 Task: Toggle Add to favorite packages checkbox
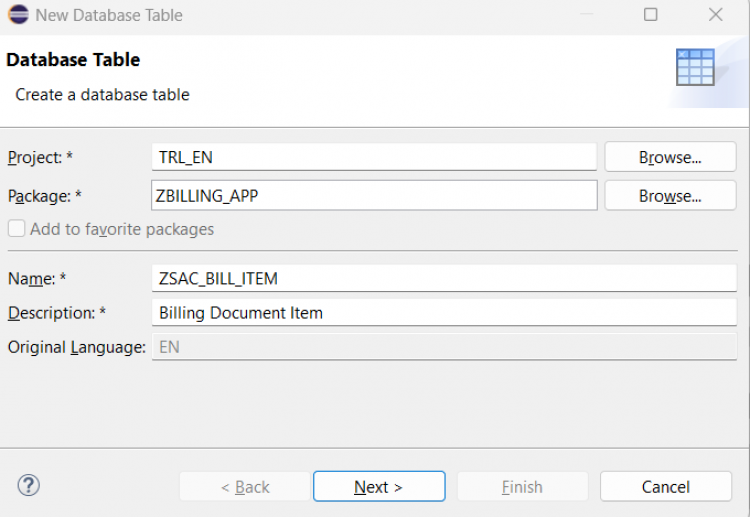[16, 229]
